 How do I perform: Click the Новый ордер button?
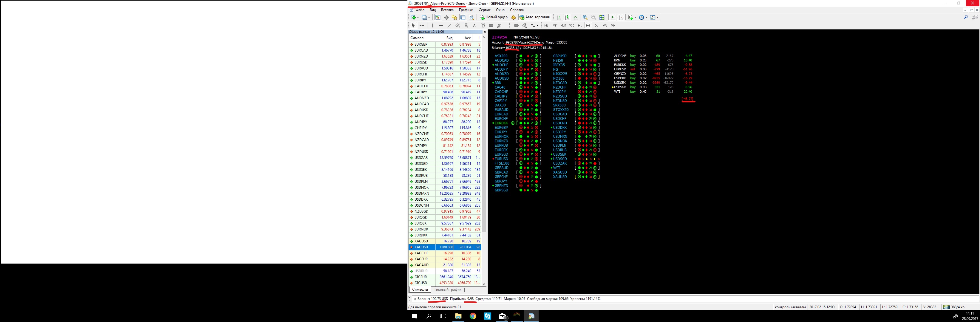coord(493,18)
